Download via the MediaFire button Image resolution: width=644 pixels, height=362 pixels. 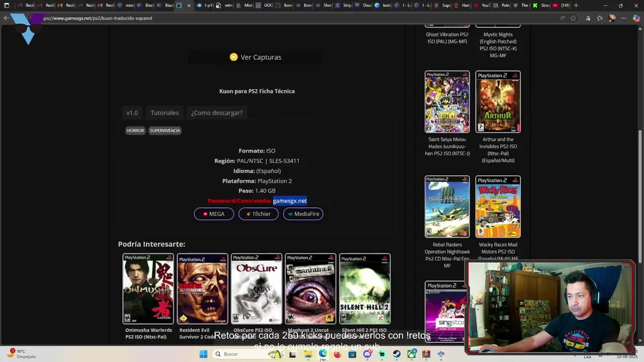click(303, 214)
